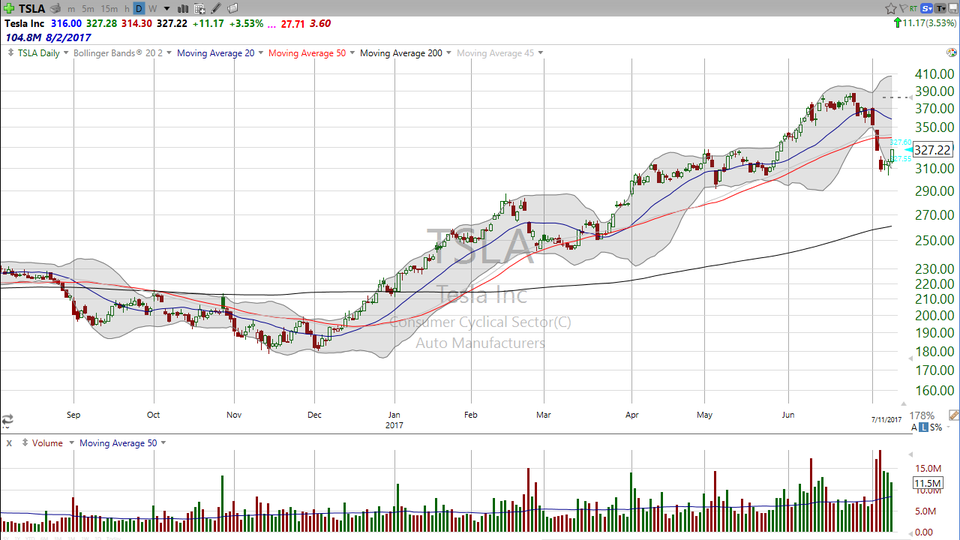Click the TSLA ticker symbol in title bar
This screenshot has height=540, width=960.
click(32, 9)
